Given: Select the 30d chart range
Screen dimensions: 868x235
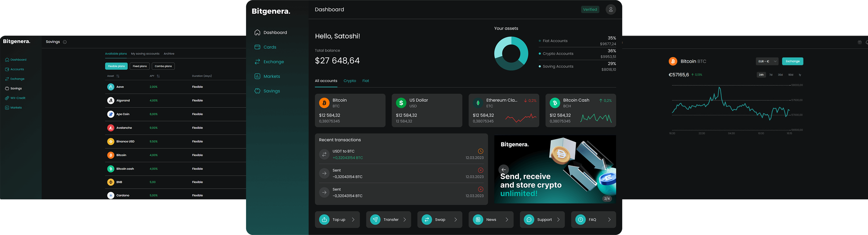Looking at the screenshot, I should (780, 75).
